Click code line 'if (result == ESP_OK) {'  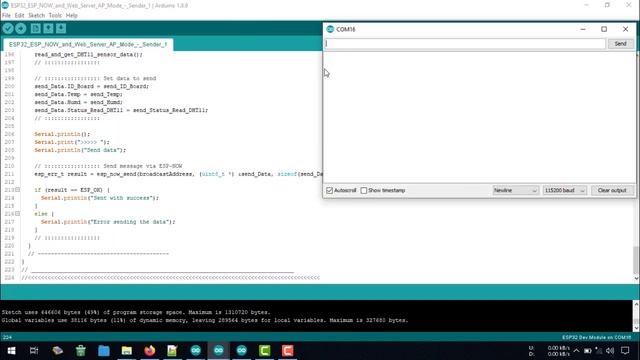click(72, 190)
